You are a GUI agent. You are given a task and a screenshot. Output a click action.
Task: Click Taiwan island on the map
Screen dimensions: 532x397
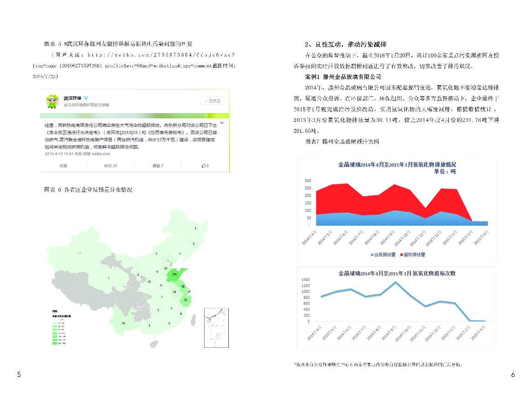click(x=194, y=320)
